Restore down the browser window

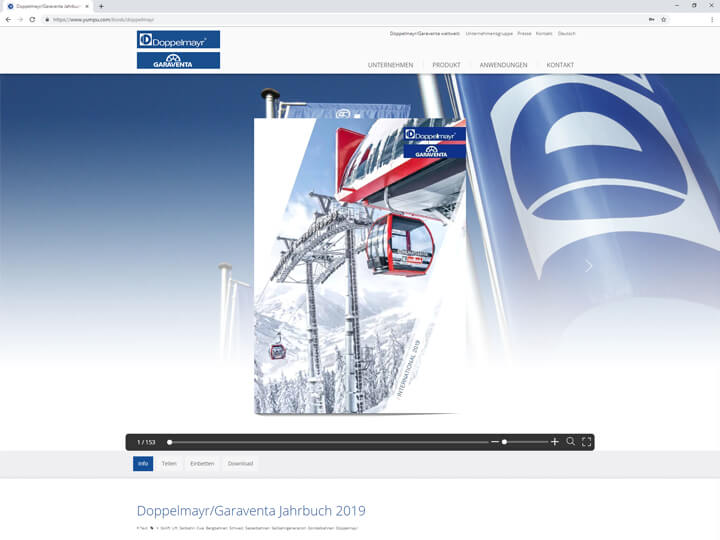click(x=694, y=6)
